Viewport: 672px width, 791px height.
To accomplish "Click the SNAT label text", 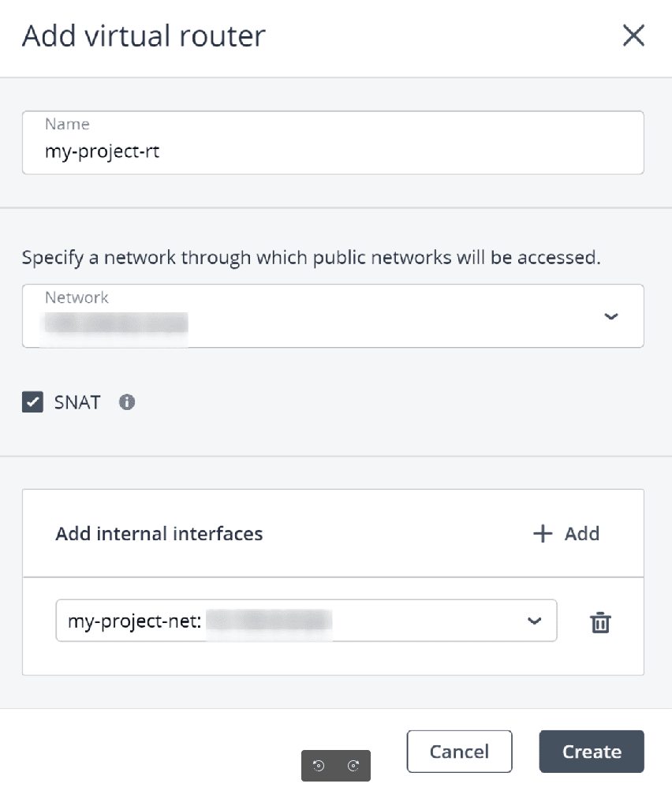I will (x=77, y=403).
